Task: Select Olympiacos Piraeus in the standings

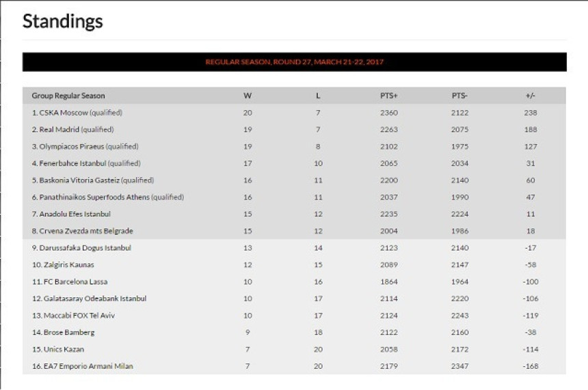Action: click(x=72, y=146)
